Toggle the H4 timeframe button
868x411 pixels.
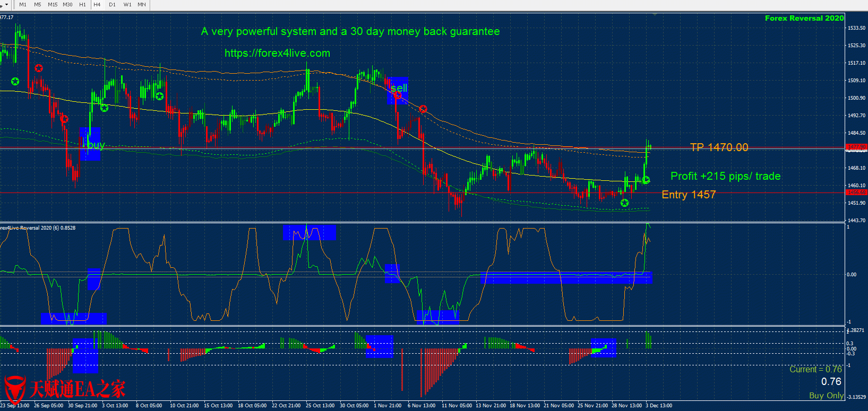click(x=97, y=5)
